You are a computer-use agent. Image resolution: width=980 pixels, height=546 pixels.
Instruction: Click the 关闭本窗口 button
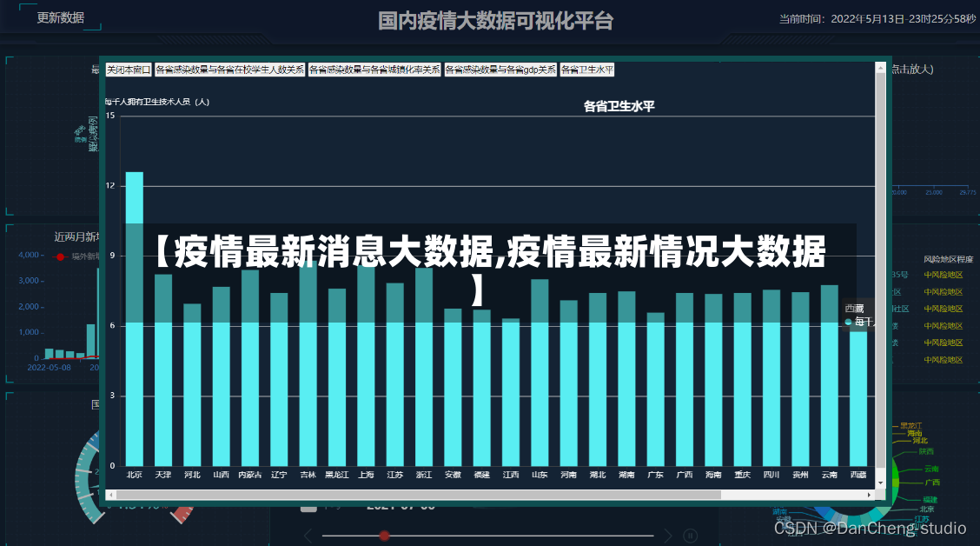128,70
